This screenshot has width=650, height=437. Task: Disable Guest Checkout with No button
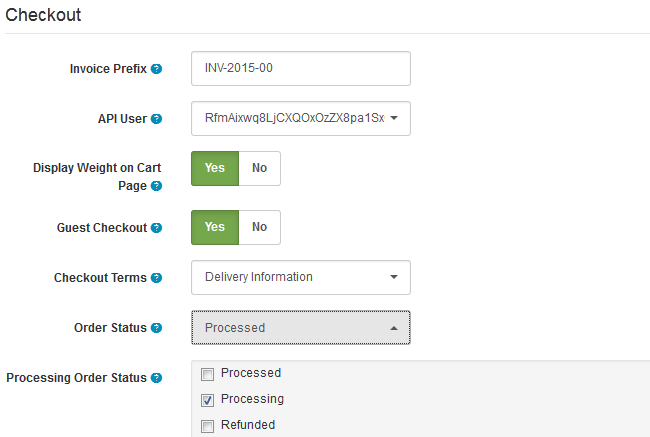260,227
